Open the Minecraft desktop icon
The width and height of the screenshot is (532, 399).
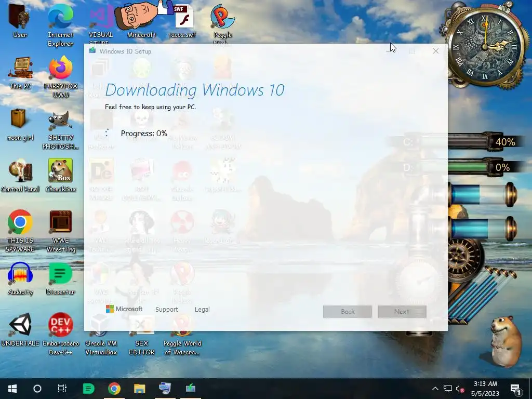[141, 21]
